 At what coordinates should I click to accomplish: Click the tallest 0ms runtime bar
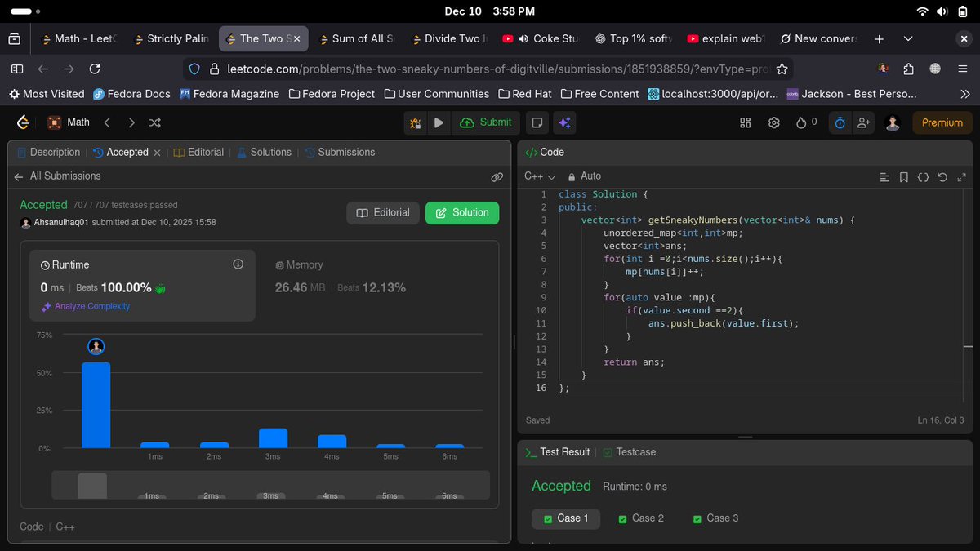point(96,405)
